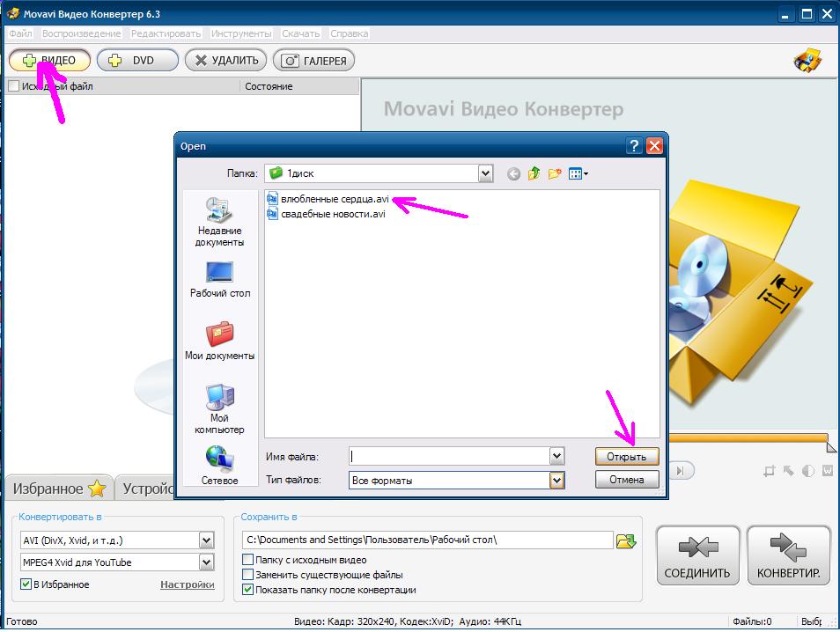Image resolution: width=840 pixels, height=632 pixels.
Task: Select file влюбленные сердца.avi
Action: 335,199
